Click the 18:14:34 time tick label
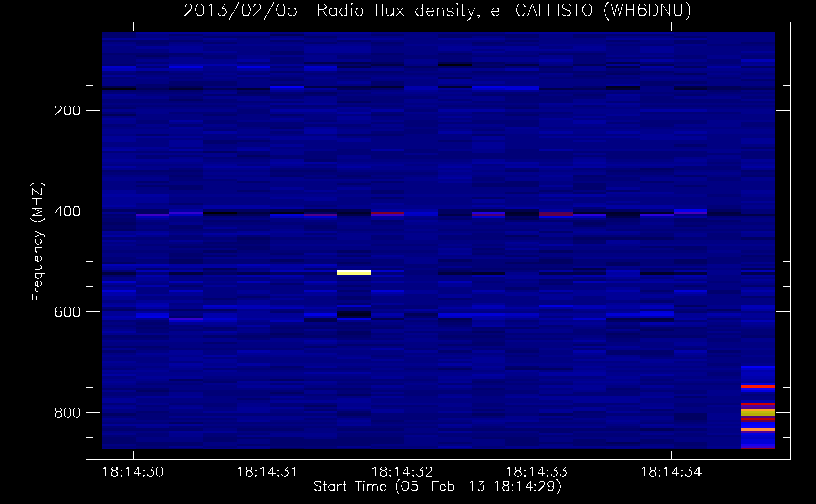The image size is (816, 504). (x=671, y=472)
